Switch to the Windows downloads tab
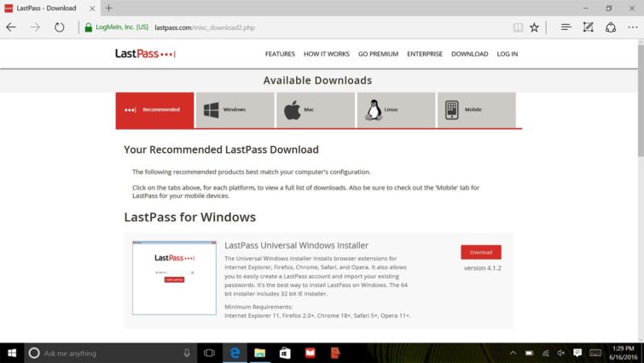This screenshot has height=363, width=644. pos(235,110)
